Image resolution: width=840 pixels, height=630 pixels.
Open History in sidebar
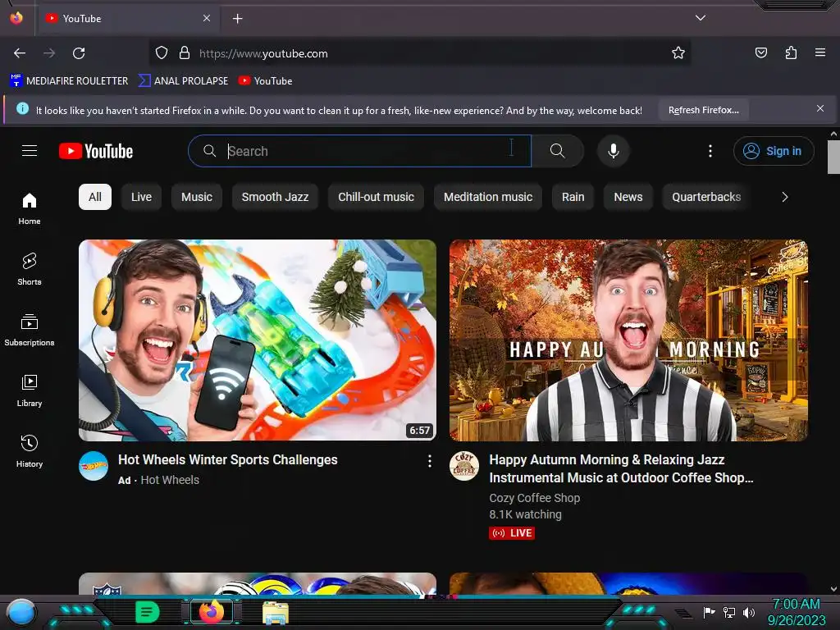click(30, 452)
